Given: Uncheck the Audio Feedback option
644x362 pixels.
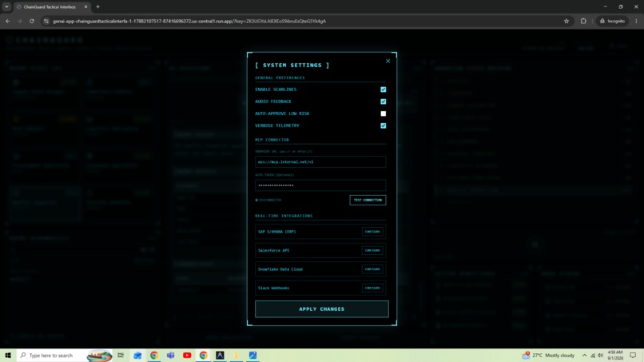Looking at the screenshot, I should coord(384,101).
